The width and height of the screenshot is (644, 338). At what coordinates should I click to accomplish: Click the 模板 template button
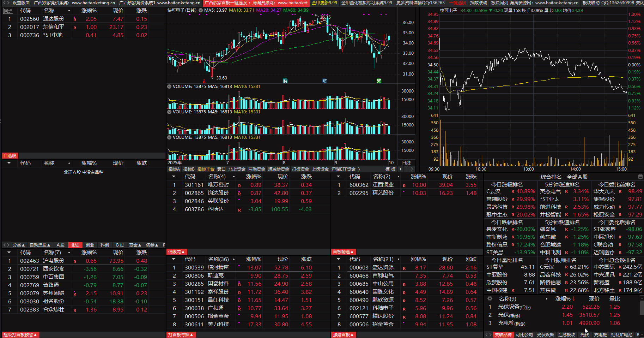click(390, 169)
